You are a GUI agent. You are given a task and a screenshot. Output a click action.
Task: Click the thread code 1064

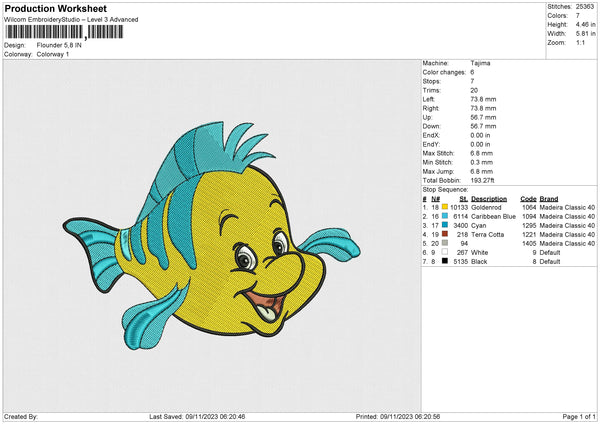pyautogui.click(x=529, y=207)
